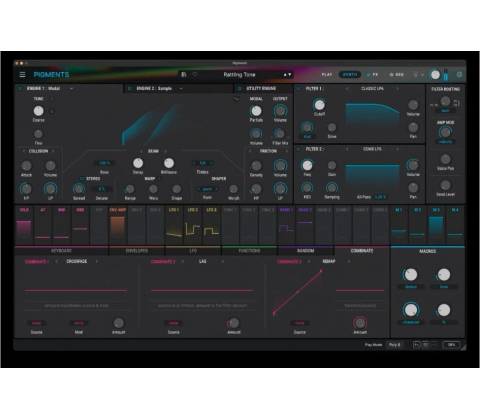Image resolution: width=480 pixels, height=420 pixels.
Task: Switch to the Random modulation tab
Action: [305, 251]
